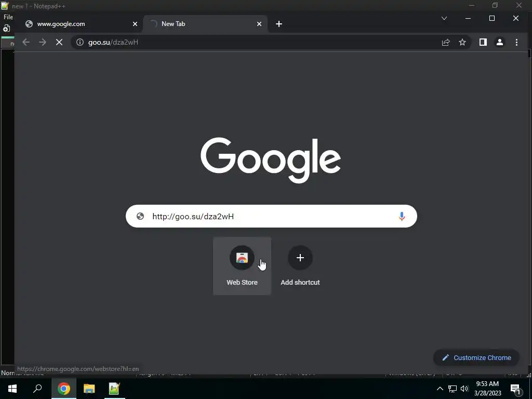Open the Windows Start menu
Image resolution: width=532 pixels, height=399 pixels.
pyautogui.click(x=12, y=389)
